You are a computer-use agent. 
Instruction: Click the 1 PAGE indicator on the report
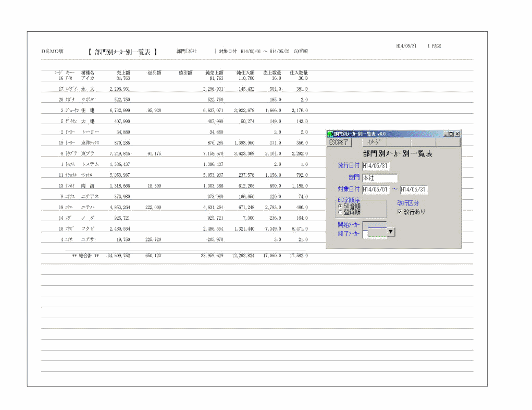point(434,46)
